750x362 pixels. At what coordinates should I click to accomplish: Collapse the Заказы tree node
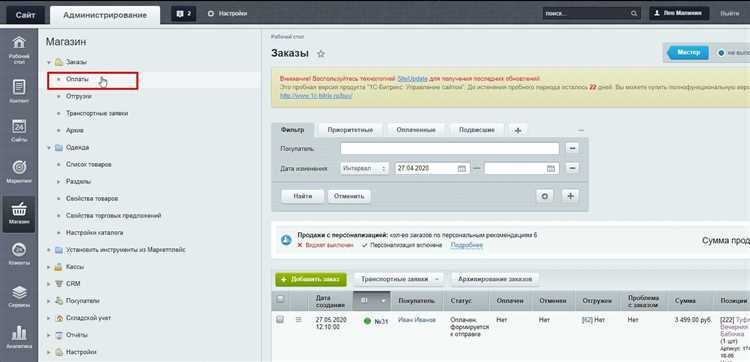click(x=49, y=63)
